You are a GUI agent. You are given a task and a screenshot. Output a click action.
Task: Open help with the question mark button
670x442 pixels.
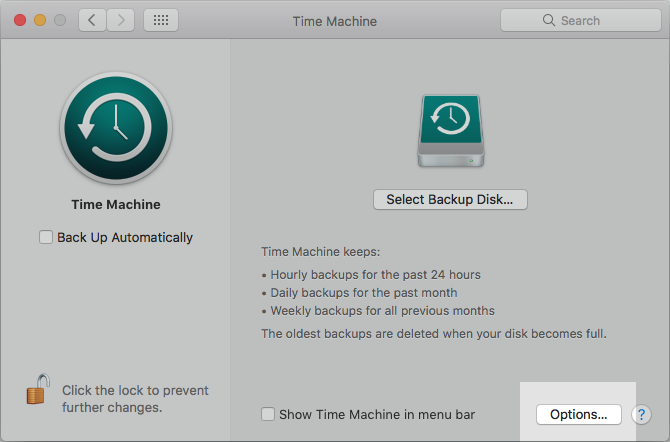pyautogui.click(x=641, y=414)
